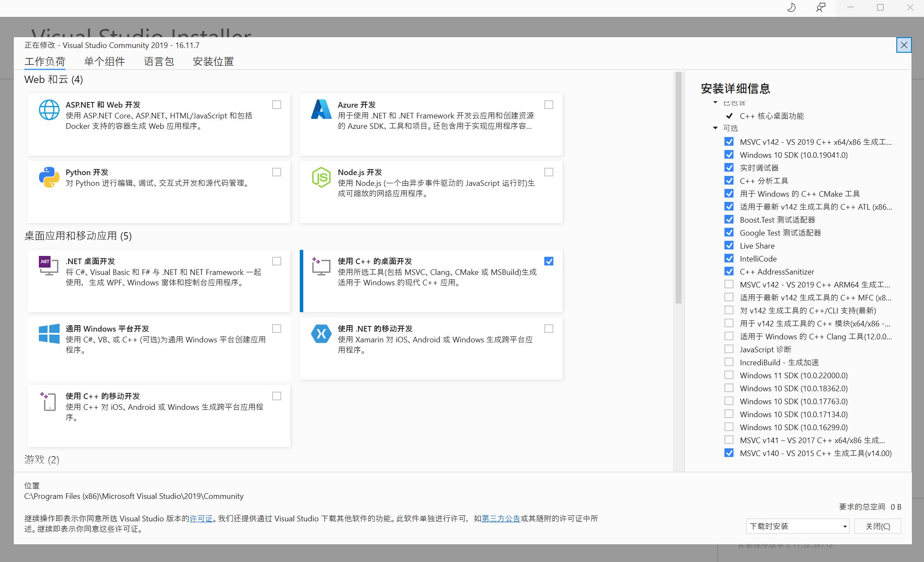Enable the Python 开发 workload checkbox
The width and height of the screenshot is (924, 562).
(x=276, y=172)
